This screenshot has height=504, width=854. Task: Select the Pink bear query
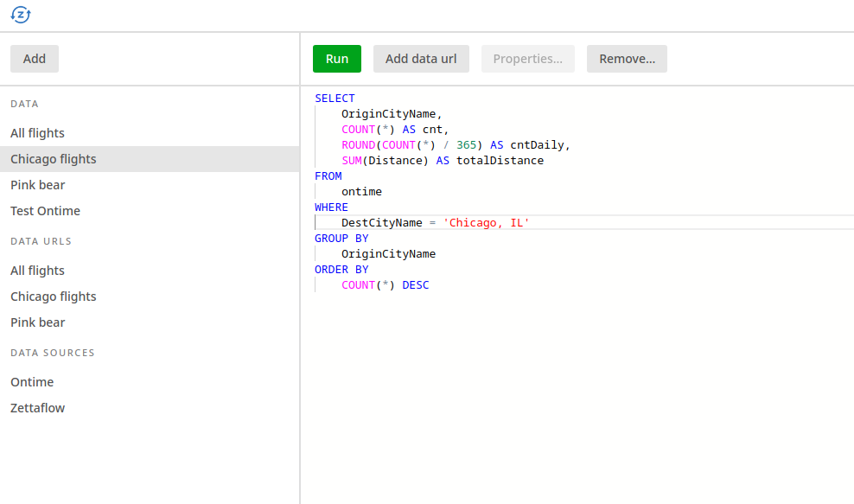tap(37, 184)
